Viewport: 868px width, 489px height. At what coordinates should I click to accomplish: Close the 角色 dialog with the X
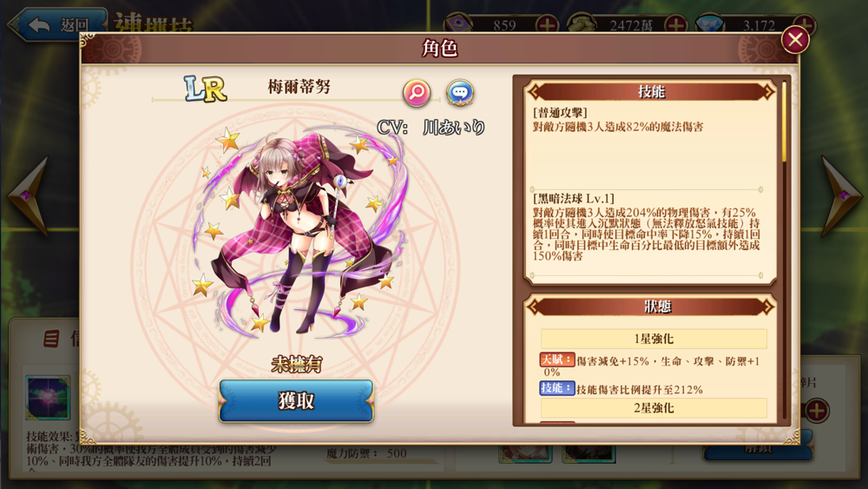click(795, 40)
